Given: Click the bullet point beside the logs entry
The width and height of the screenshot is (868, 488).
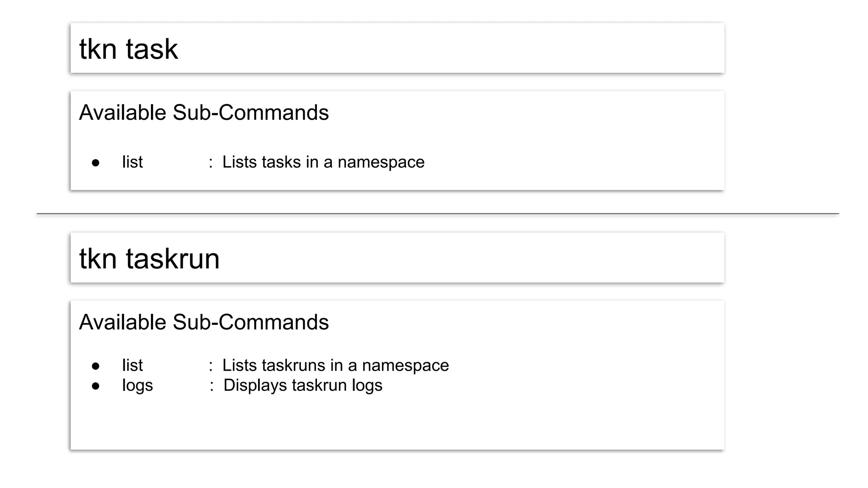Looking at the screenshot, I should coord(95,386).
